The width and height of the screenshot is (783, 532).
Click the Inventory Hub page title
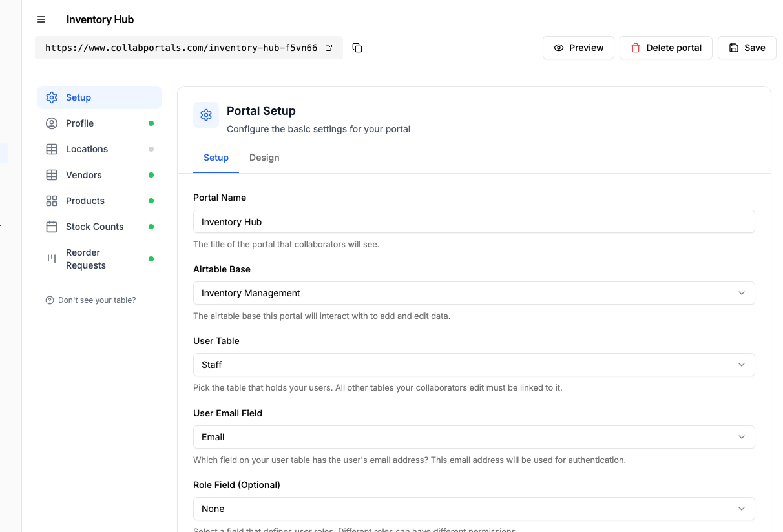100,19
